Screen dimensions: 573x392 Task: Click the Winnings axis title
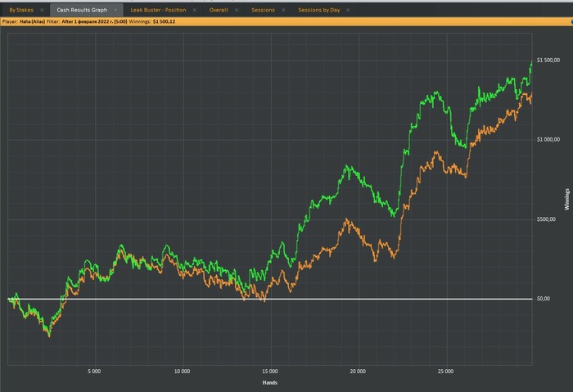pyautogui.click(x=566, y=200)
